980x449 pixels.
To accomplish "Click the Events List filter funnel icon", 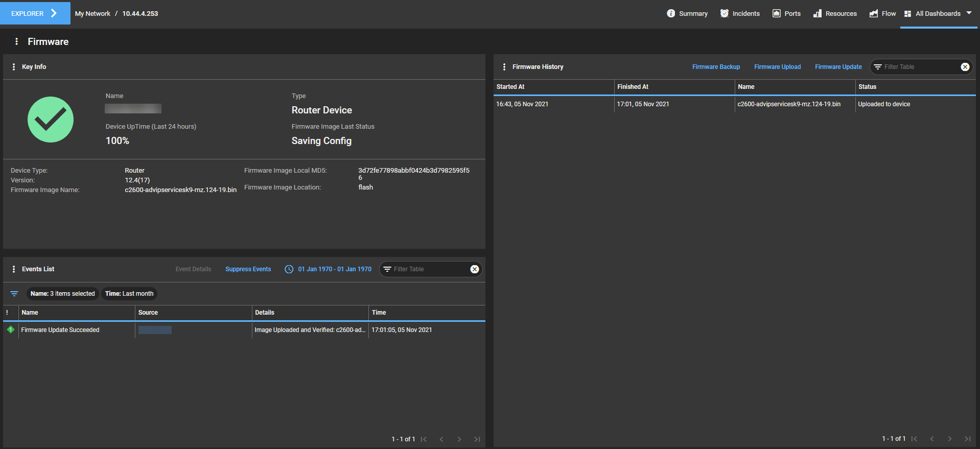I will 14,294.
